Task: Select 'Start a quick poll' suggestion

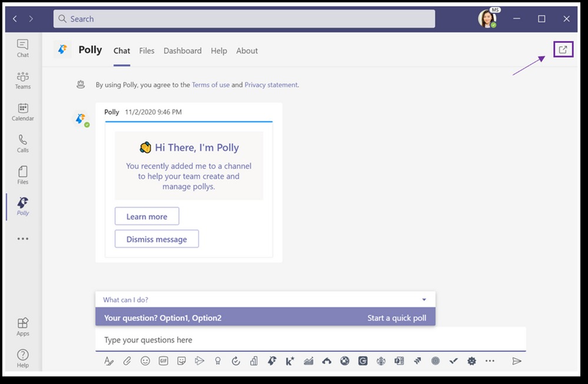Action: tap(397, 318)
